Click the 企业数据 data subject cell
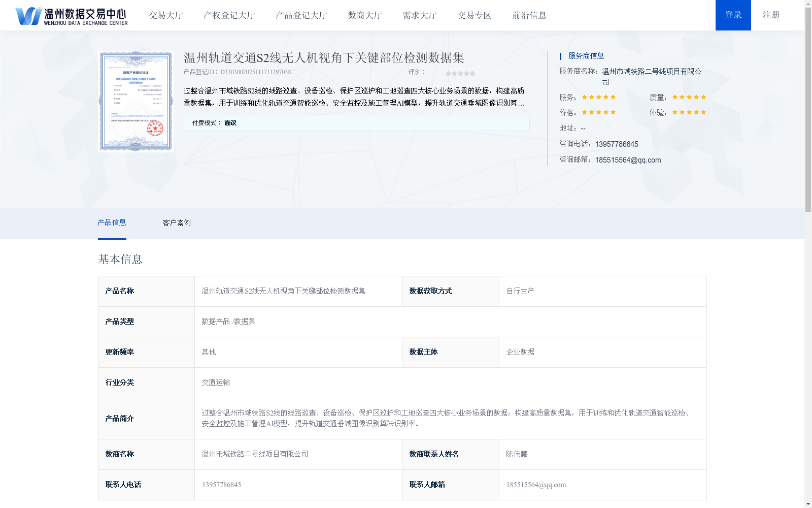The height and width of the screenshot is (508, 812). click(602, 352)
